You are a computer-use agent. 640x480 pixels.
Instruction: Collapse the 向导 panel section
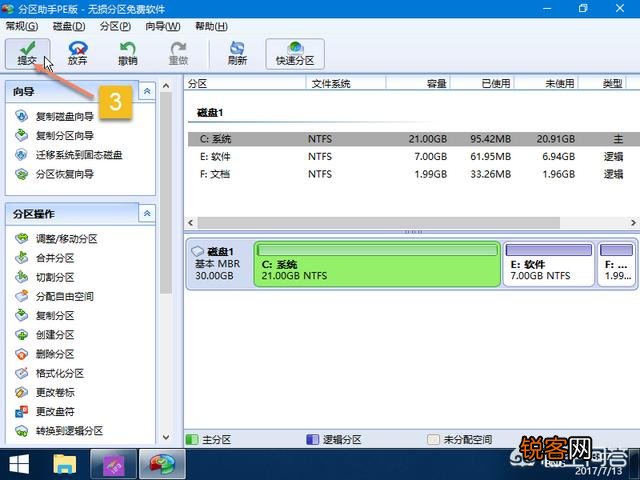(x=147, y=91)
